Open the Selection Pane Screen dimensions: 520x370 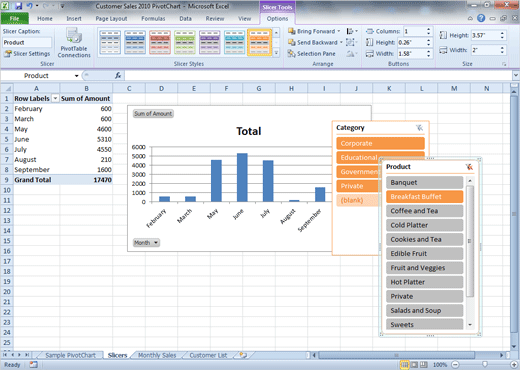[x=312, y=54]
